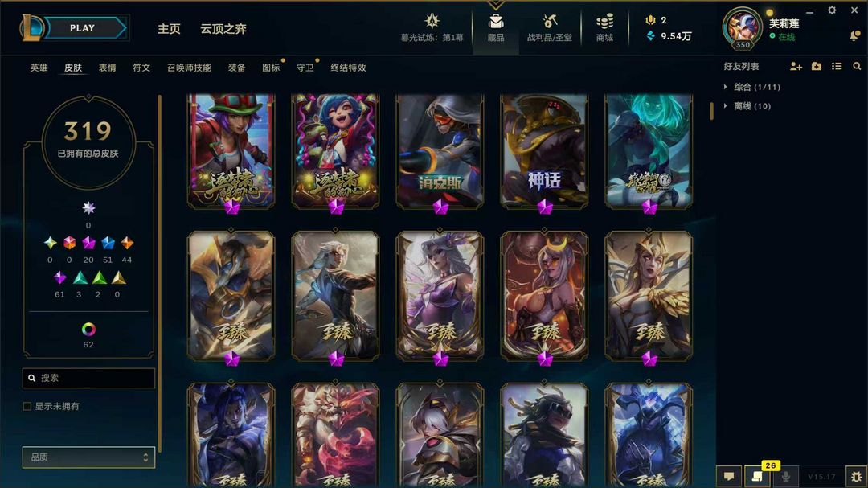
Task: Open the 品质 sort dropdown
Action: tap(88, 457)
